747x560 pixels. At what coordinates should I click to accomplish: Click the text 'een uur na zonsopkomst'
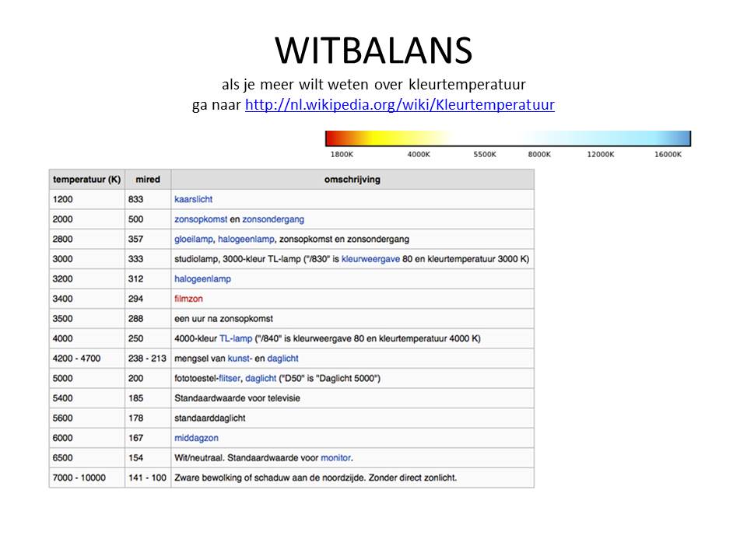click(223, 319)
